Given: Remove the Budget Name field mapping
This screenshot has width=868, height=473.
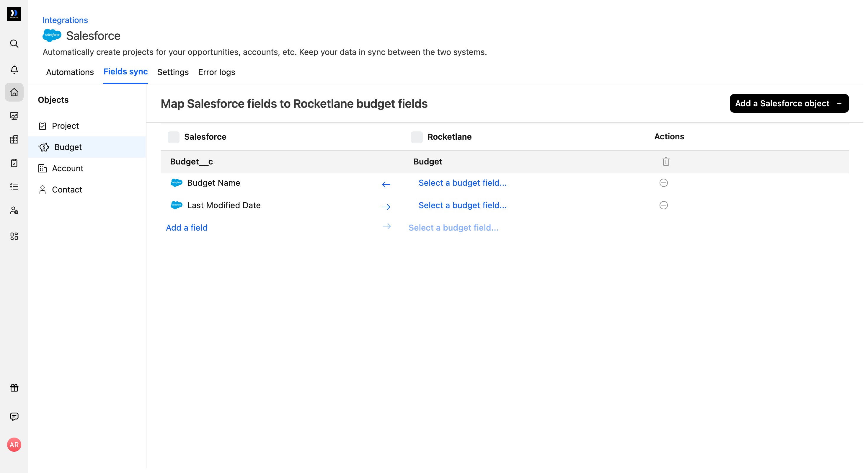Looking at the screenshot, I should (663, 183).
